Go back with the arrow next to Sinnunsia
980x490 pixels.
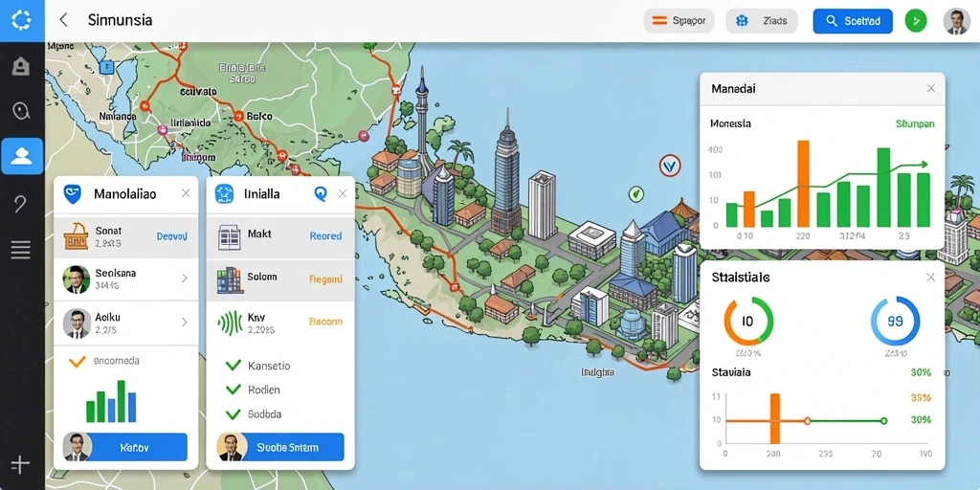63,20
